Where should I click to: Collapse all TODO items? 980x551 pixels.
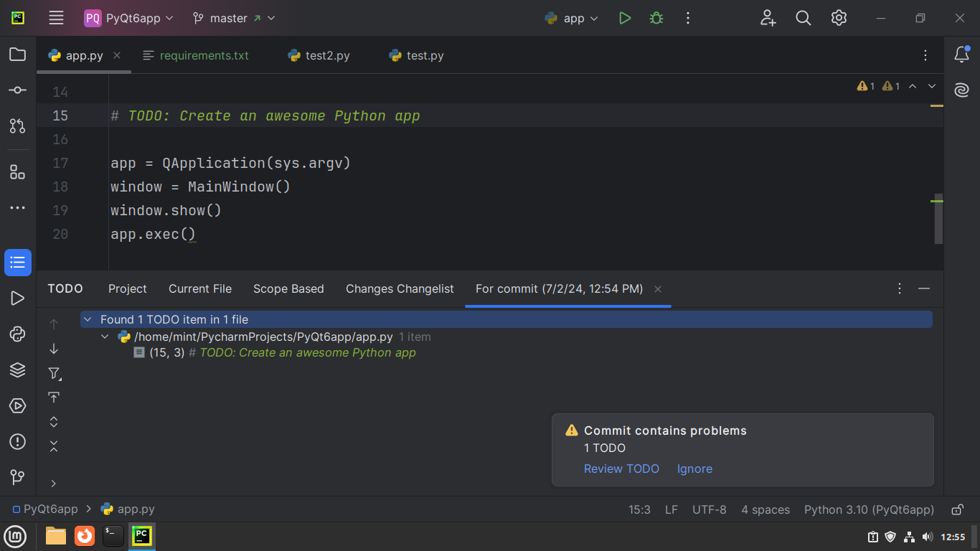pos(54,446)
